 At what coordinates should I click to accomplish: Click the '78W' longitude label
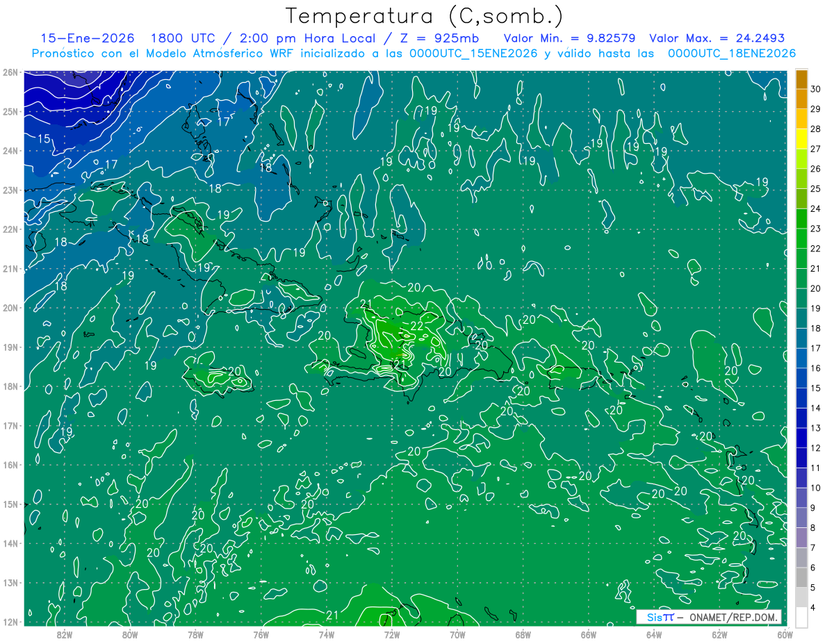tap(195, 635)
